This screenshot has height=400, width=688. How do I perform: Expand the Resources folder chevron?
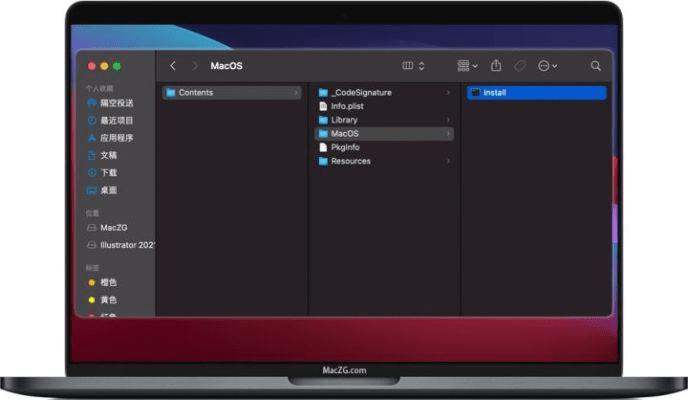[x=448, y=161]
